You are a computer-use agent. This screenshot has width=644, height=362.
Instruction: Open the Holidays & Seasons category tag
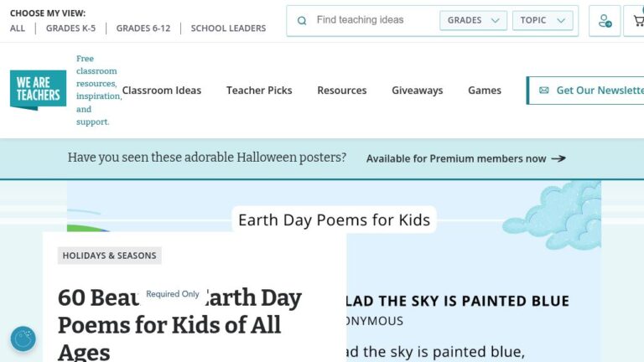109,256
